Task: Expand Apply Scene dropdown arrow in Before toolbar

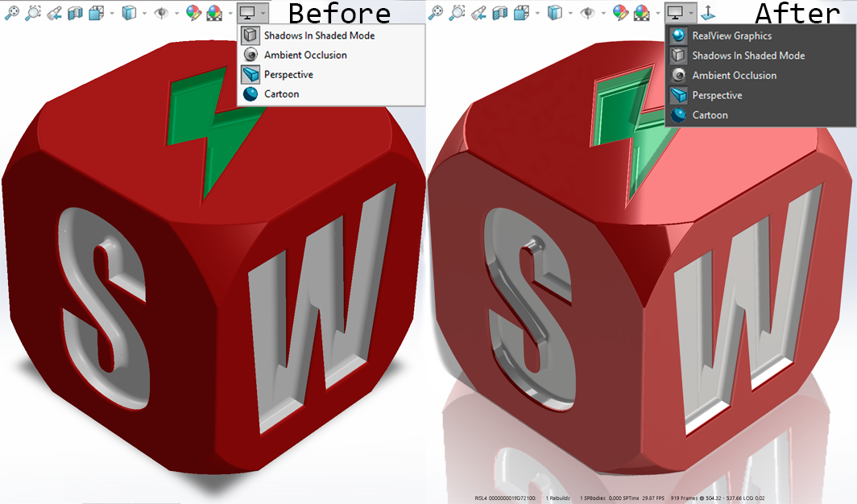Action: tap(230, 13)
